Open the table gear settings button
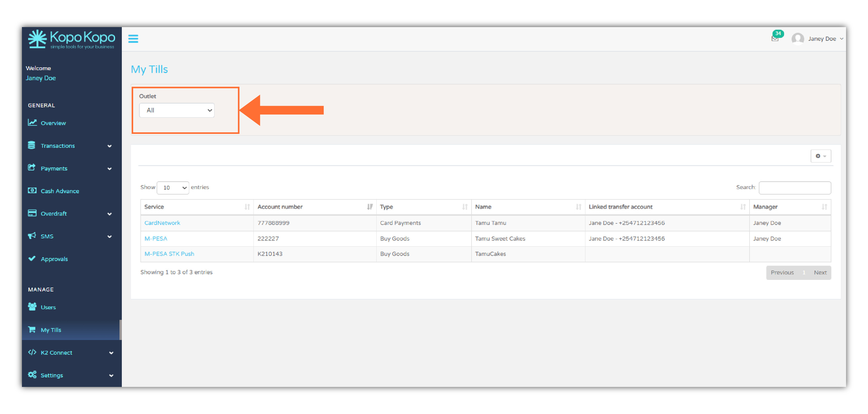Image resolution: width=868 pixels, height=414 pixels. (820, 156)
